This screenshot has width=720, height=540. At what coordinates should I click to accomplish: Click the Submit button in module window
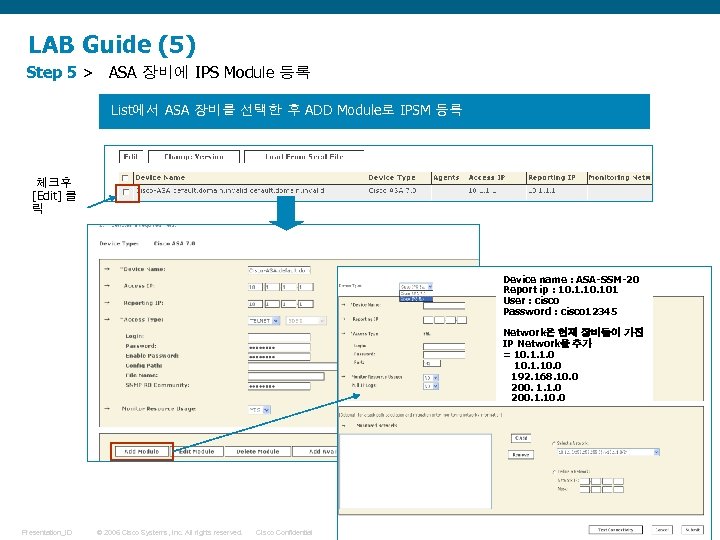click(x=692, y=530)
